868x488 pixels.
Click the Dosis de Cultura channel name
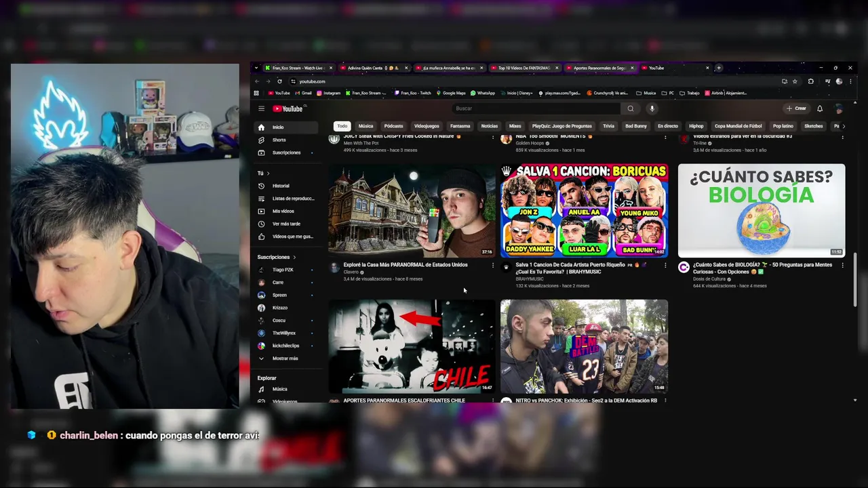click(709, 279)
